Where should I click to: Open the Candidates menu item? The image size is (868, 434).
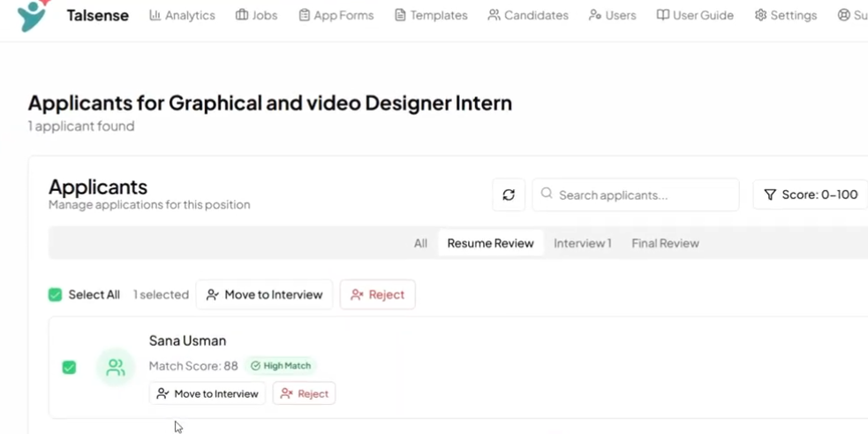pyautogui.click(x=528, y=15)
